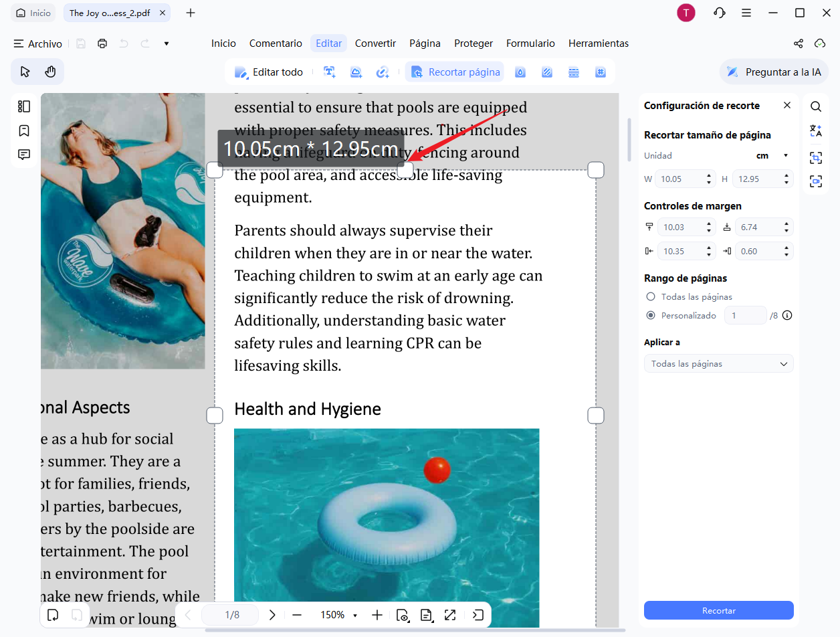Click the zoom in plus button
This screenshot has width=840, height=637.
[377, 615]
